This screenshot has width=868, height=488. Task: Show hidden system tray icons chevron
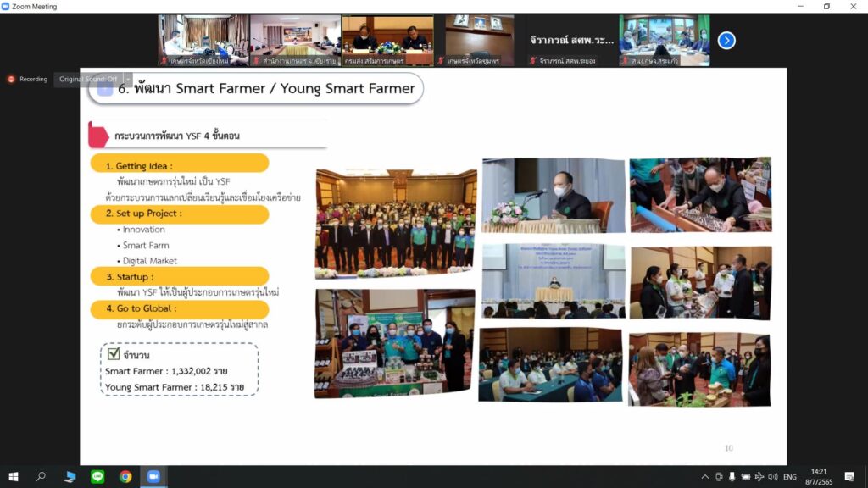click(x=704, y=477)
